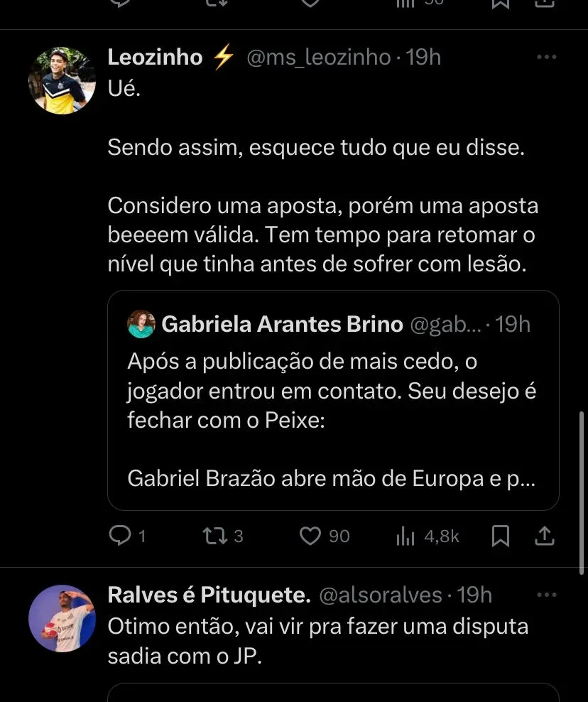The image size is (588, 702).
Task: Open quoted tweet about Gabriel Brazão
Action: 332,419
